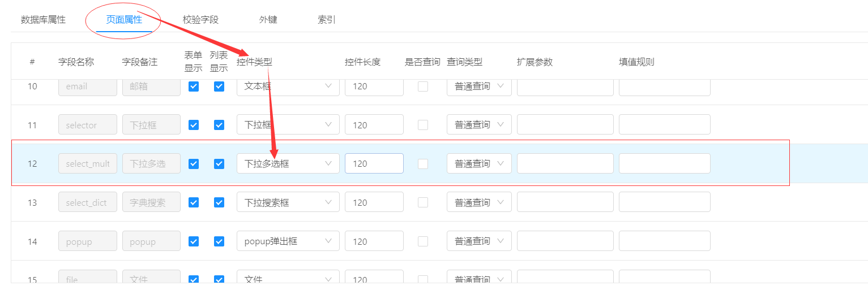Click the 邮箱 field remark box
Screen dimensions: 868x290
tap(151, 86)
